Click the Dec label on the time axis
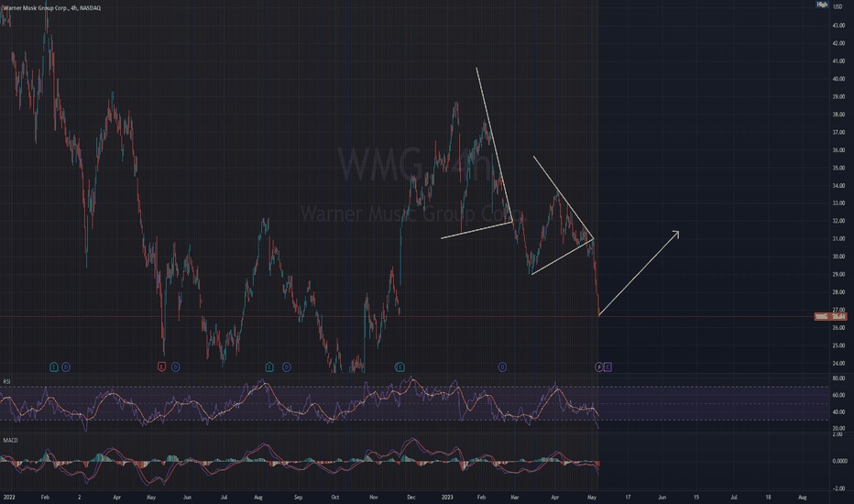 pyautogui.click(x=411, y=498)
